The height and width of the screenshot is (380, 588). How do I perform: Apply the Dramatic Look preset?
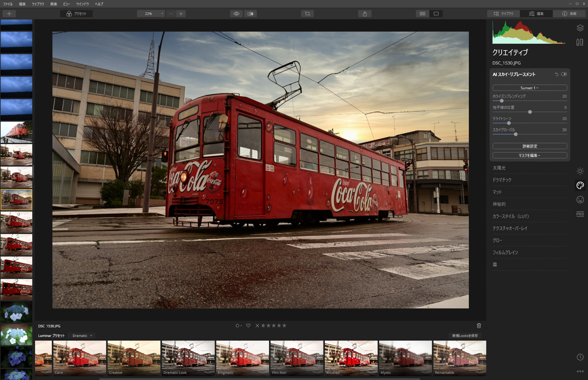click(x=188, y=358)
